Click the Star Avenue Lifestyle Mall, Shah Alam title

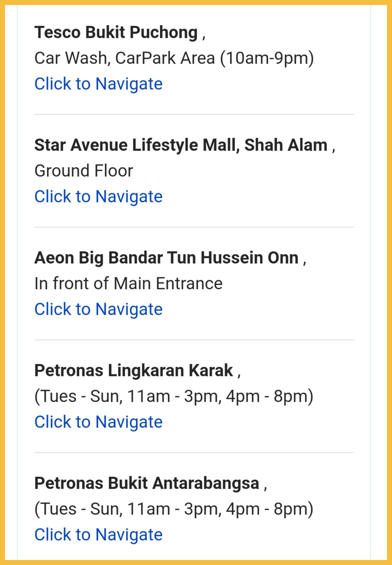coord(181,145)
